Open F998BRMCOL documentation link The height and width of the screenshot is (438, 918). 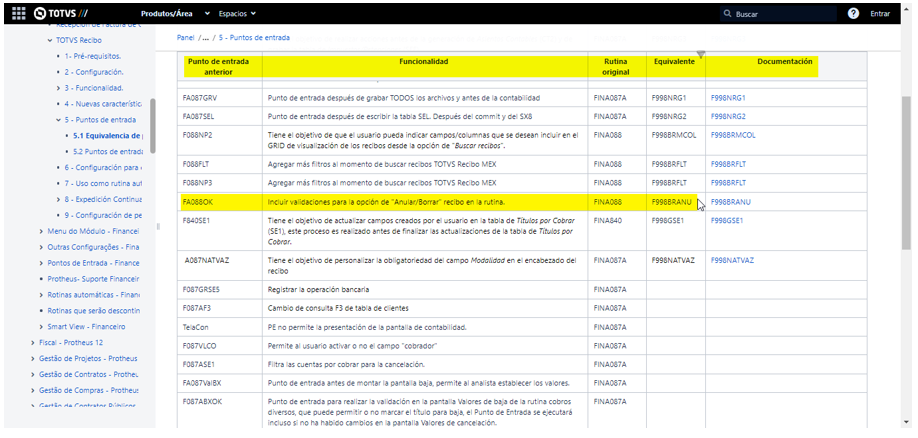[733, 135]
